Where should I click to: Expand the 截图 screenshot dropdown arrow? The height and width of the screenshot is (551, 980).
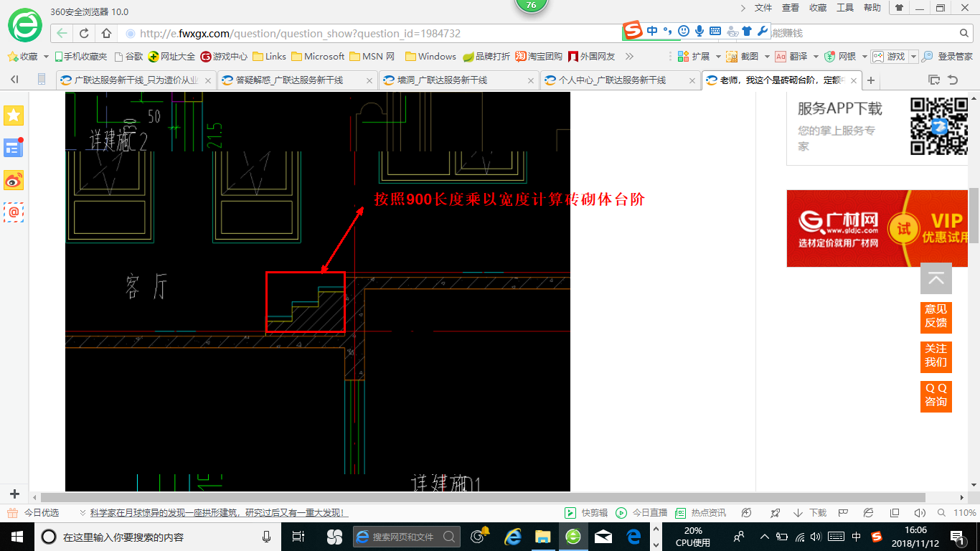(767, 56)
